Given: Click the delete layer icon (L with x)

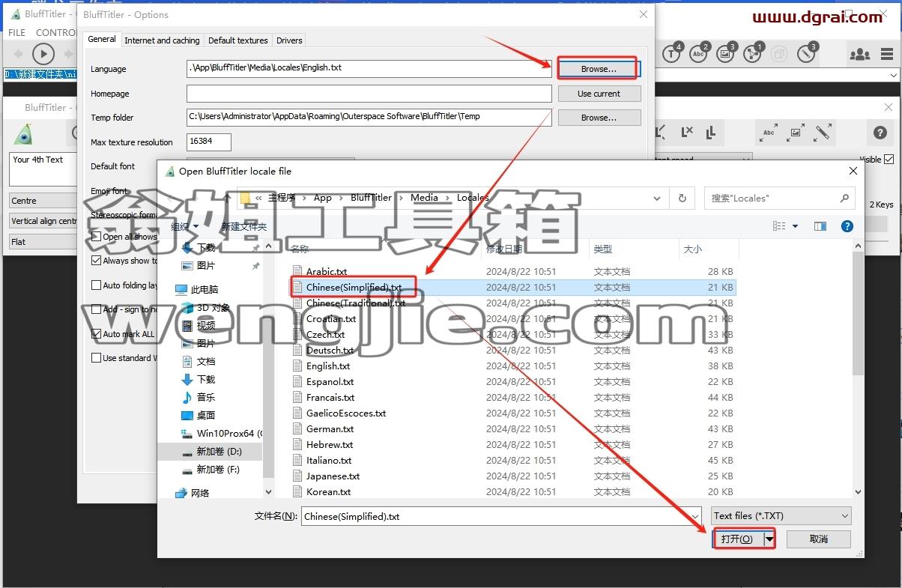Looking at the screenshot, I should pos(687,133).
